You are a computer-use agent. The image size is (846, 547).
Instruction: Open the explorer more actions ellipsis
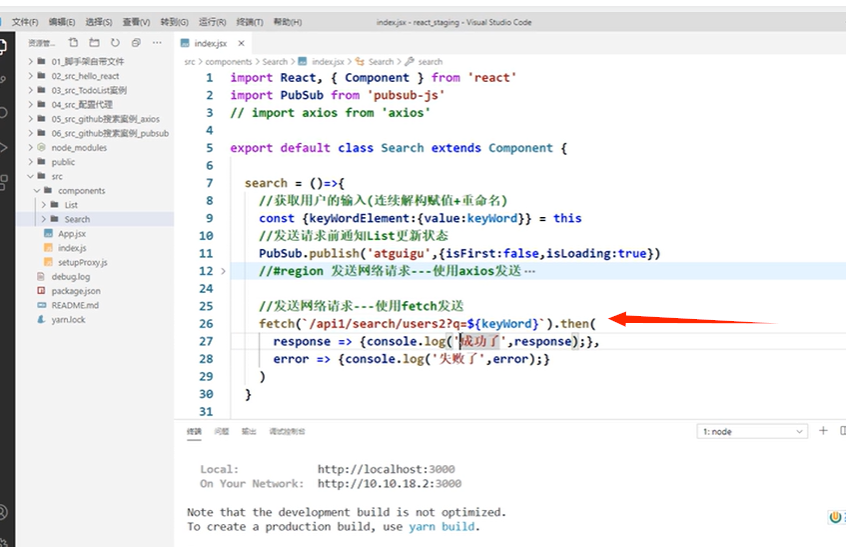point(157,43)
